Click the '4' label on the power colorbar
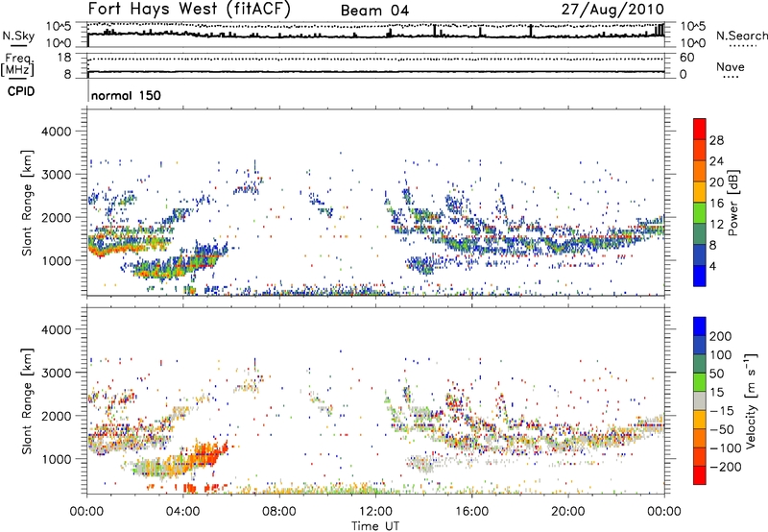The width and height of the screenshot is (768, 532). click(x=713, y=266)
